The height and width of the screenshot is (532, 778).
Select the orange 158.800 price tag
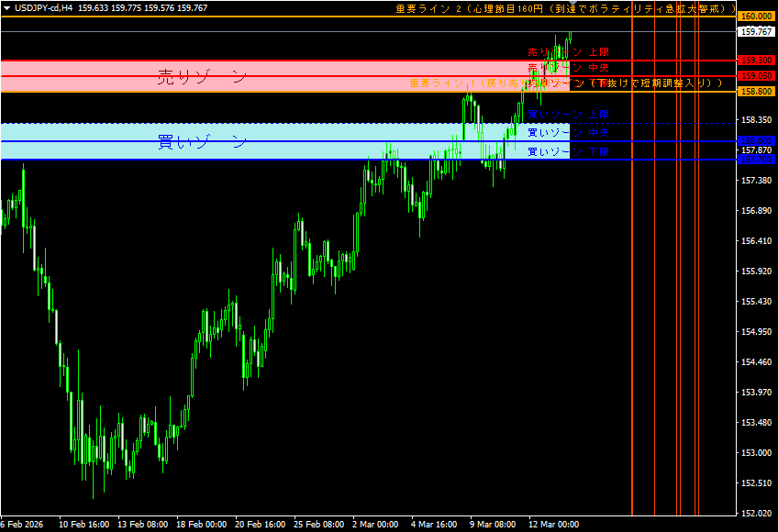(x=757, y=92)
